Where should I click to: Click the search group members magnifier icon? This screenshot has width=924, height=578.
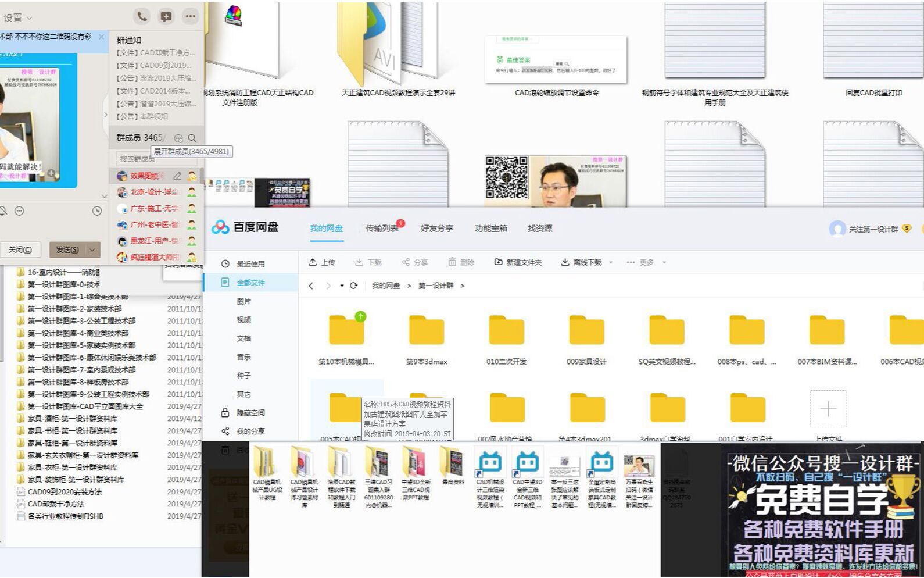[192, 138]
